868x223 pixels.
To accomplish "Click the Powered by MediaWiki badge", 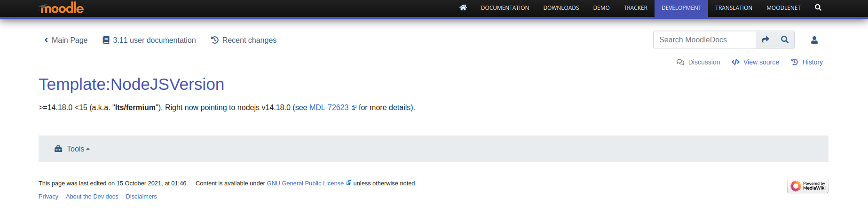I will coord(808,186).
